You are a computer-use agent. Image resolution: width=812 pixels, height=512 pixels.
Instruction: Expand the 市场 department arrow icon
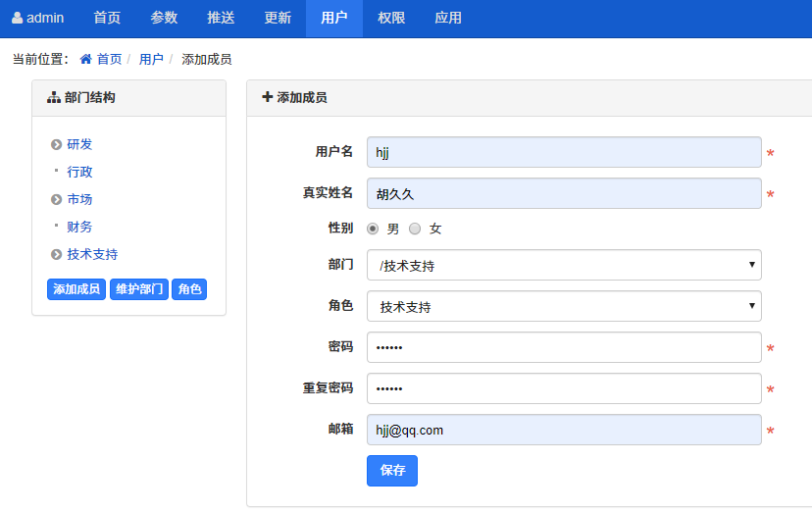click(57, 200)
